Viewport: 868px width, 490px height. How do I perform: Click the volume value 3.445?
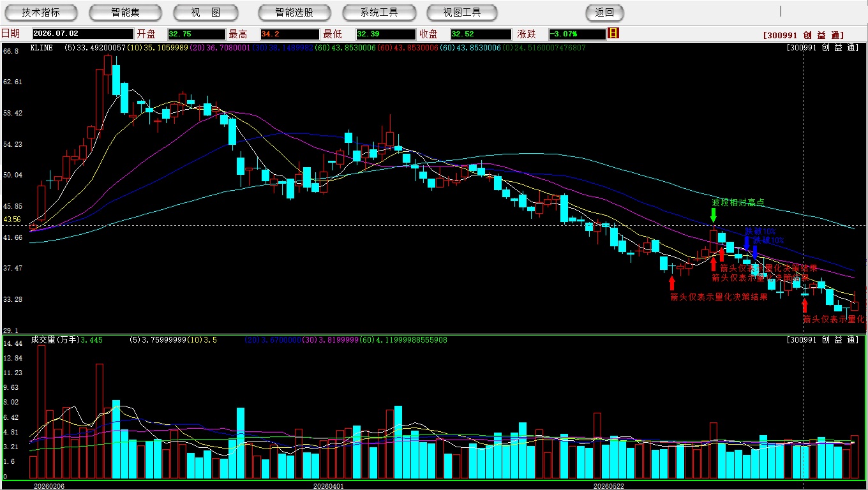pos(91,340)
